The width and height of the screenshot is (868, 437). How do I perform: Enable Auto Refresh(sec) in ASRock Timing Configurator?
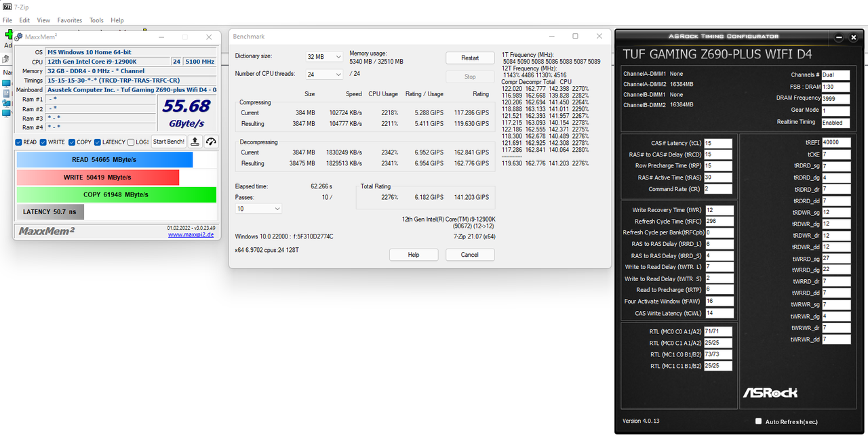(758, 421)
